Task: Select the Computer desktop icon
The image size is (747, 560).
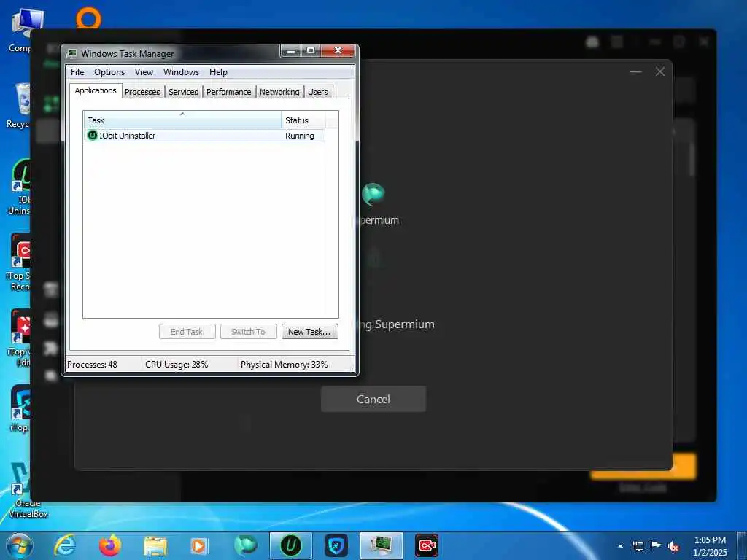Action: point(20,31)
